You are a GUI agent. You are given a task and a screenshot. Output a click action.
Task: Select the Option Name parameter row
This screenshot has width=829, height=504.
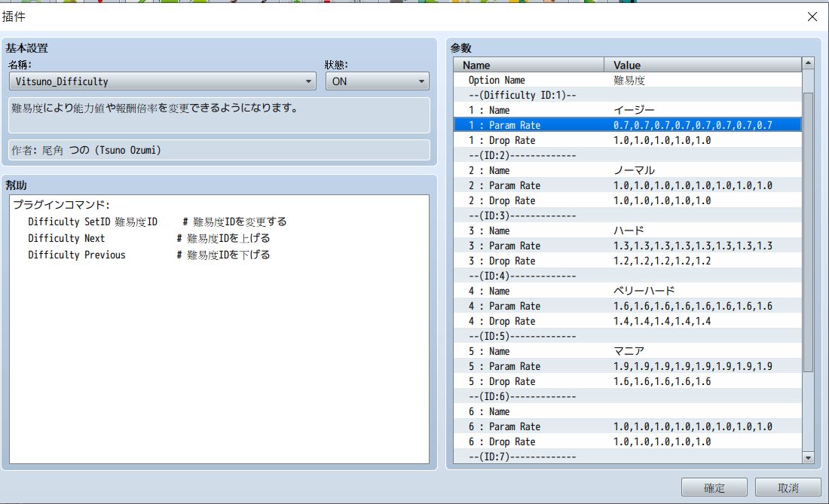[x=628, y=81]
